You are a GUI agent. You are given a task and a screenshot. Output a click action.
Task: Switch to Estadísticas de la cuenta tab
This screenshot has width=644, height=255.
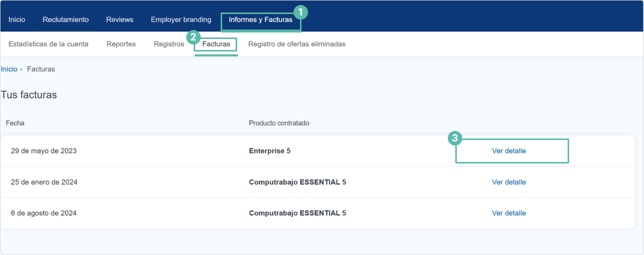click(x=48, y=44)
